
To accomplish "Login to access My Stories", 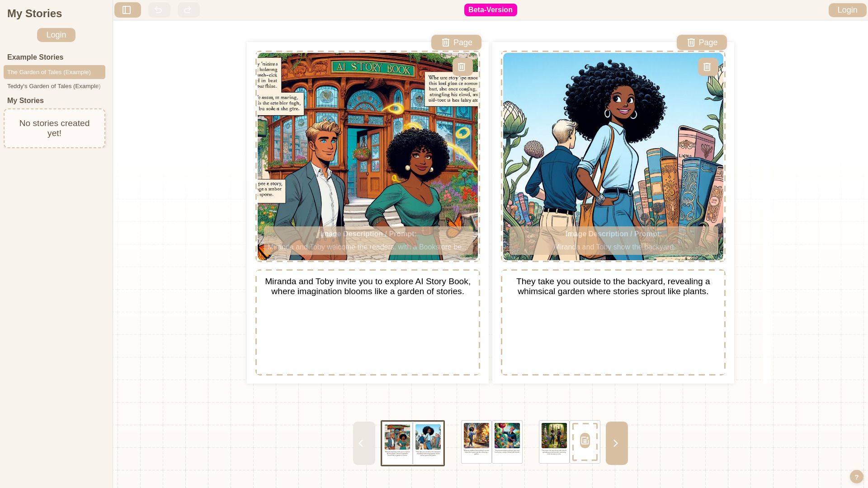I will click(56, 34).
